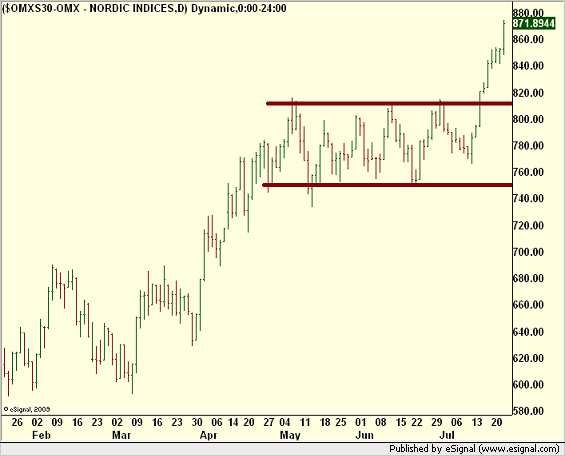Click the 'Published by eSignal (www.esignal.com)' footer
Image resolution: width=565 pixels, height=456 pixels.
coord(474,449)
